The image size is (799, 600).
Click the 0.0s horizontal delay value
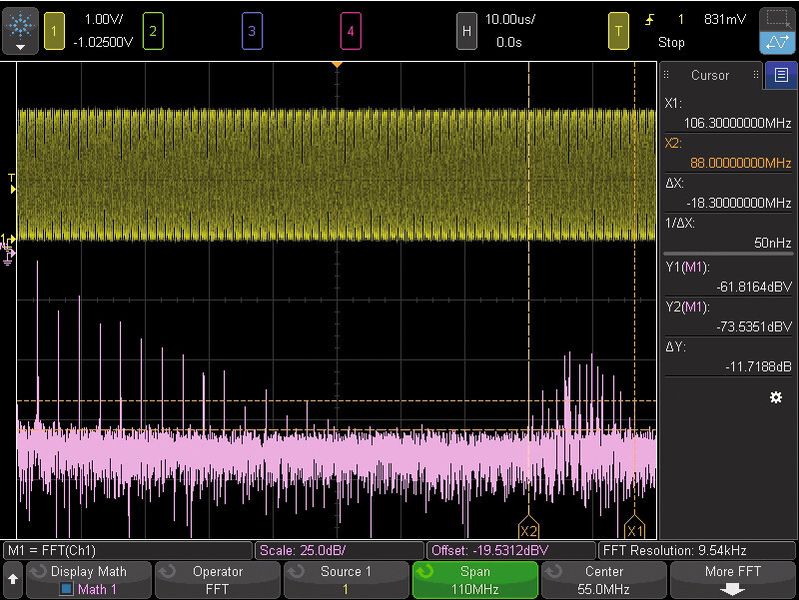[x=509, y=42]
